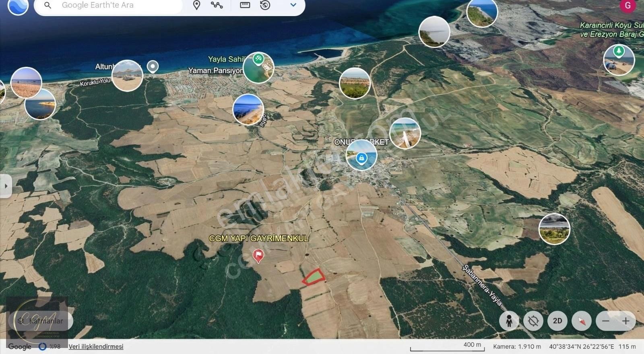
Task: Open the Veri ilişkilendirmesi link
Action: [x=96, y=346]
